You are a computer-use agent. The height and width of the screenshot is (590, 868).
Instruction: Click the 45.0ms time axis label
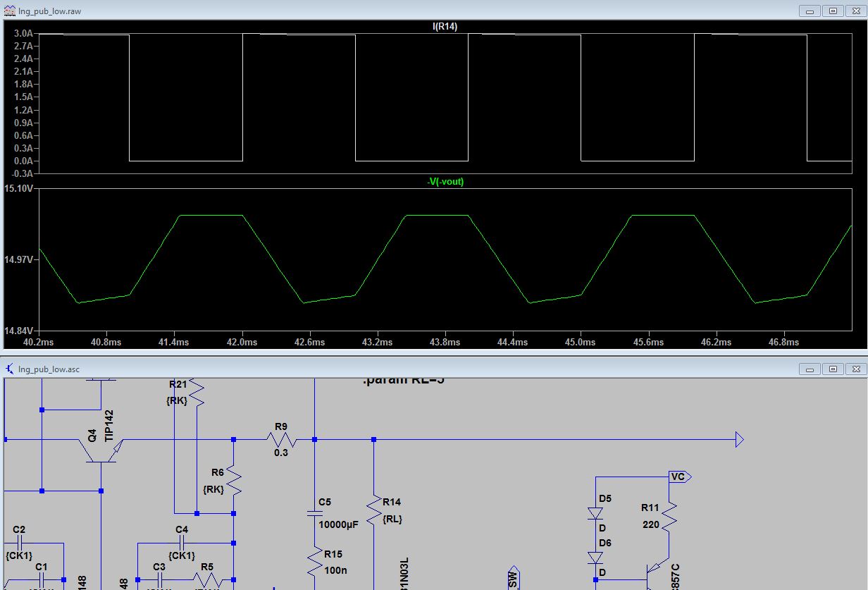pyautogui.click(x=581, y=342)
